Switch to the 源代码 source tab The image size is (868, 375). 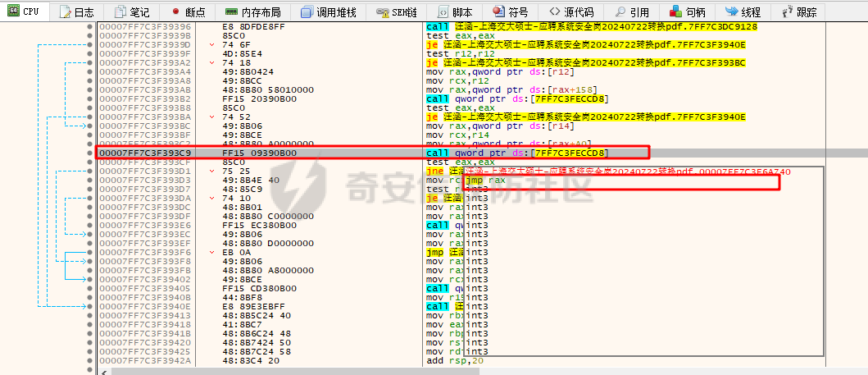click(x=571, y=12)
